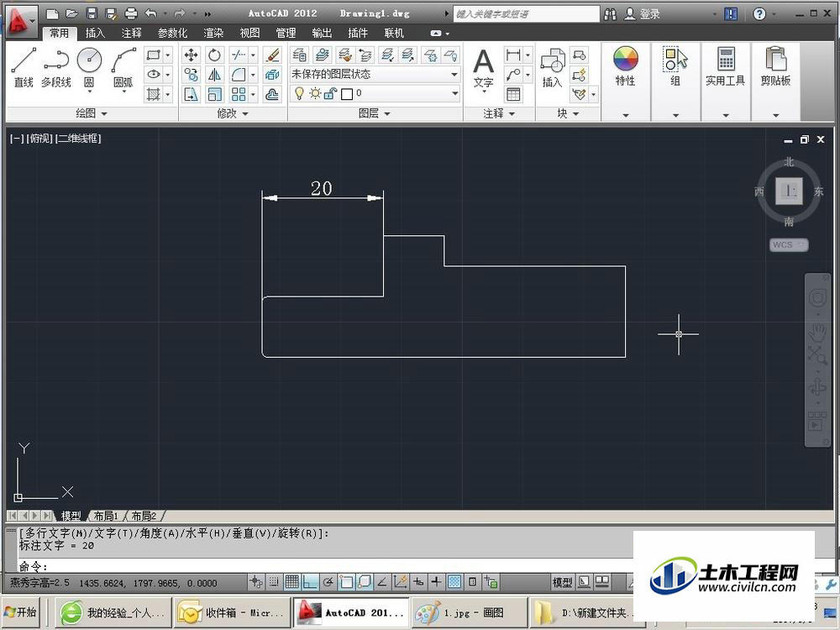Click the Text (文字) tool
Screen dimensions: 840x630
pos(483,69)
